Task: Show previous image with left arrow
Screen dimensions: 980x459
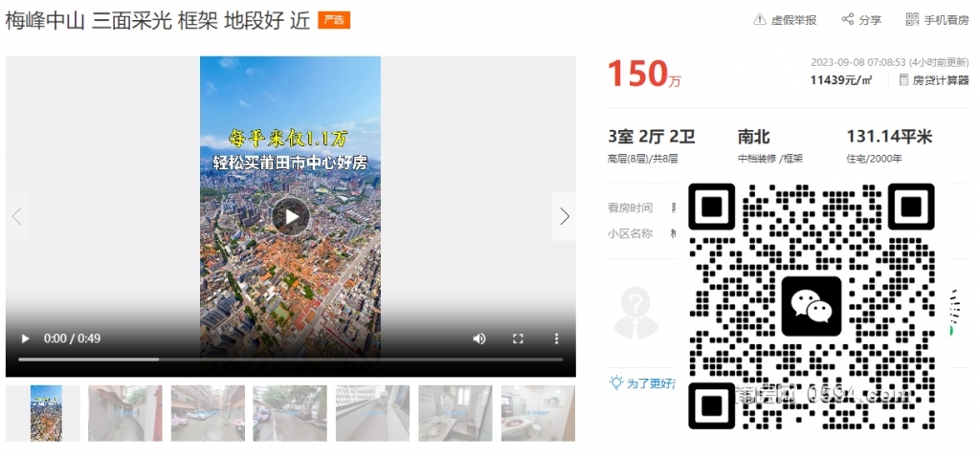Action: point(17,217)
